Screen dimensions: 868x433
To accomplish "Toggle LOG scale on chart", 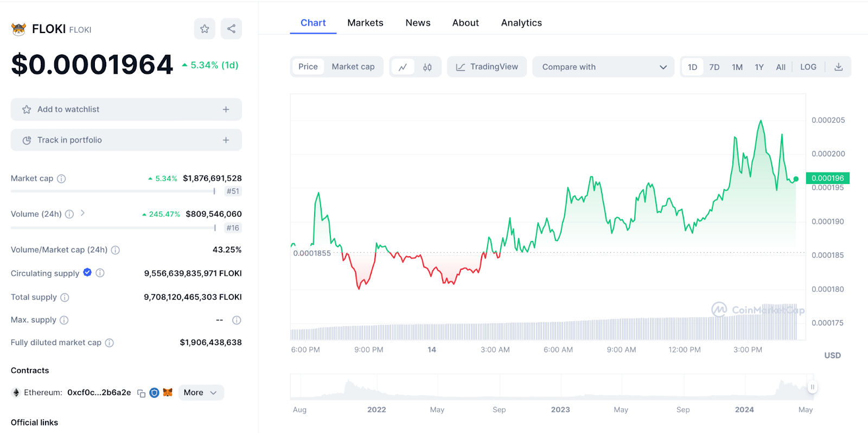I will [808, 67].
